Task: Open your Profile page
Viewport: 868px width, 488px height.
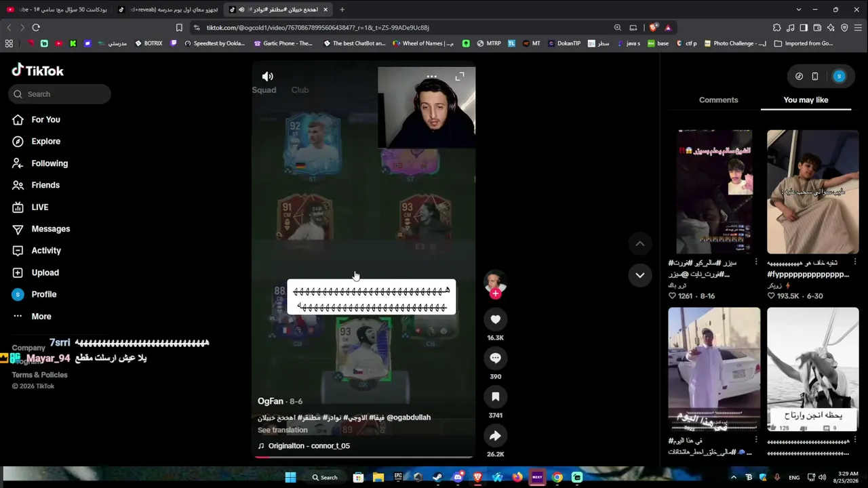Action: pos(34,294)
